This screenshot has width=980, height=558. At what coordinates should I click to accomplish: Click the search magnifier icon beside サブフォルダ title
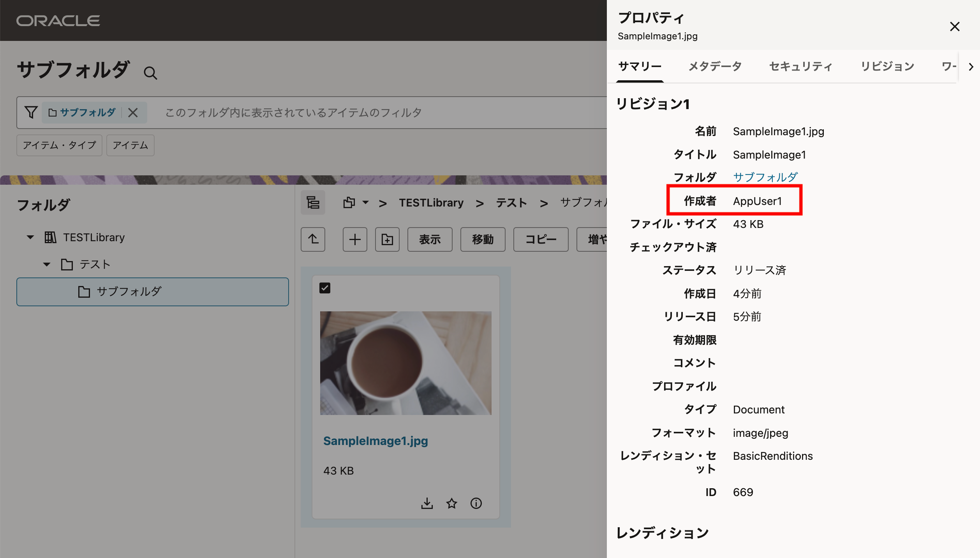coord(150,73)
